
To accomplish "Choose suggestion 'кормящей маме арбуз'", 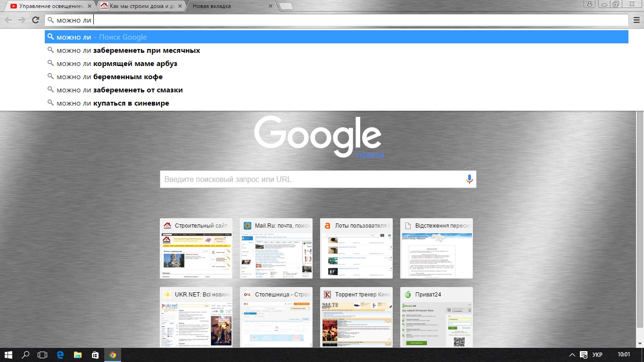I will (x=337, y=63).
